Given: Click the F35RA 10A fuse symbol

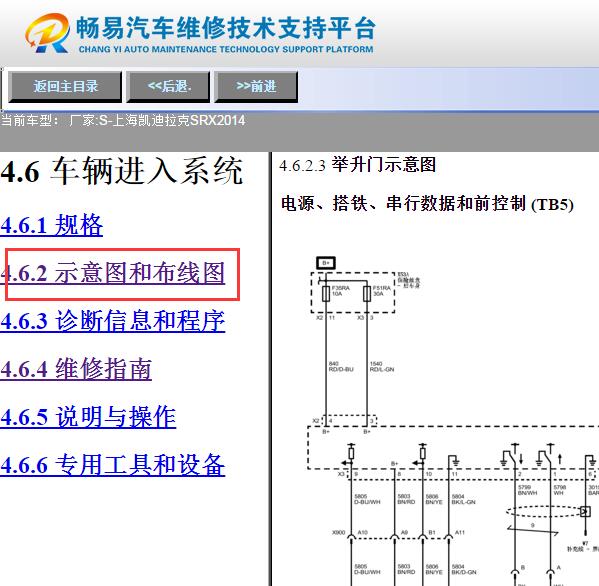Looking at the screenshot, I should click(x=326, y=294).
